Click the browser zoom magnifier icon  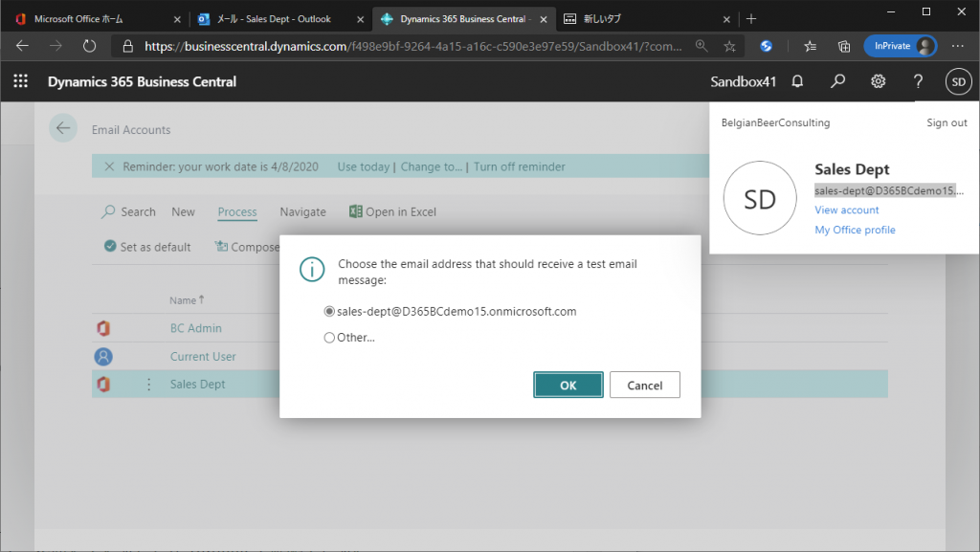[x=702, y=46]
